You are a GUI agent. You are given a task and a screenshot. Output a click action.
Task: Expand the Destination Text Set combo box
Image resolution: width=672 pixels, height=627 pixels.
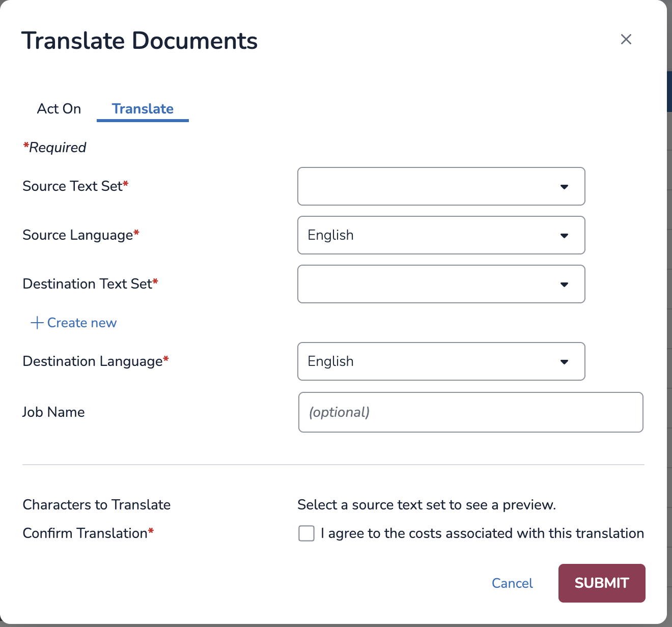click(441, 284)
